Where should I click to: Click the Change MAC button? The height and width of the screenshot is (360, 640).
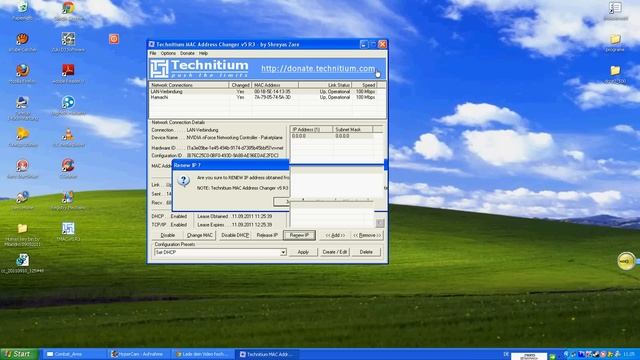coord(200,236)
